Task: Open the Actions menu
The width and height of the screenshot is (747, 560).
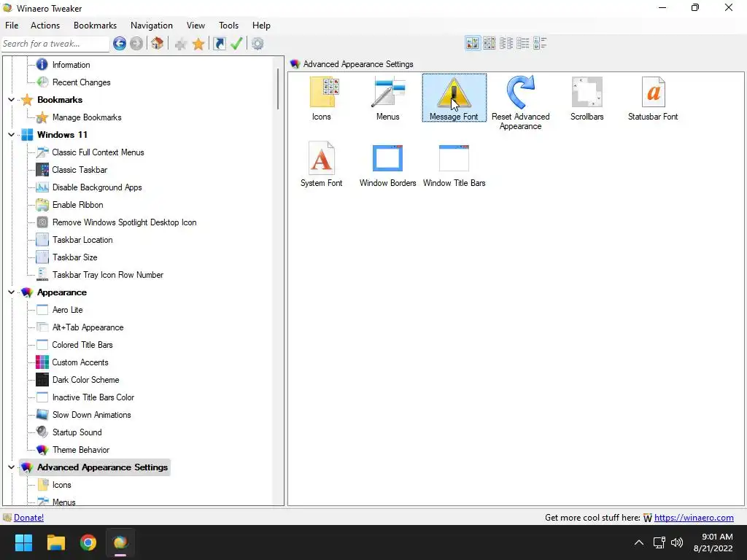Action: [x=45, y=26]
